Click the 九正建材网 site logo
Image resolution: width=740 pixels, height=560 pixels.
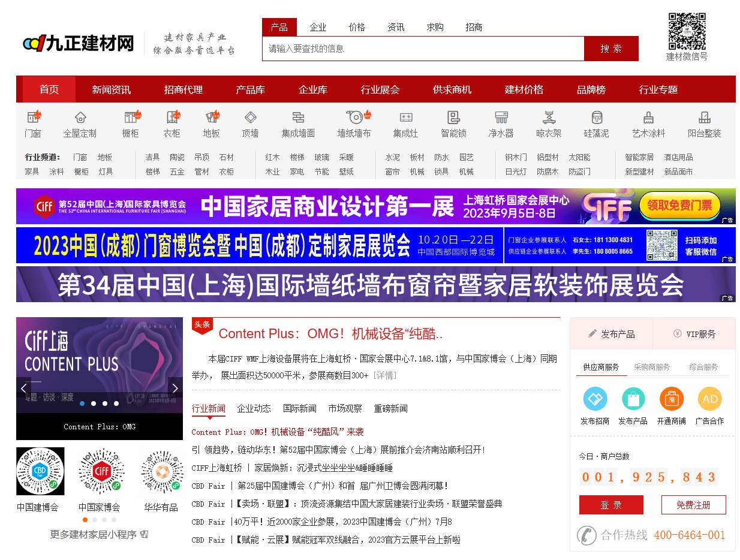tap(78, 43)
